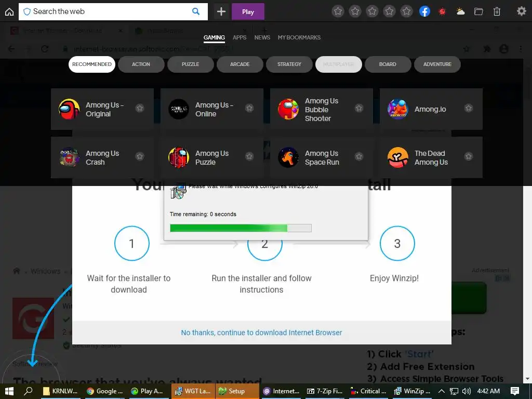Screen dimensions: 532x399
Task: Switch to Critical ... taskbar item
Action: coord(369,391)
